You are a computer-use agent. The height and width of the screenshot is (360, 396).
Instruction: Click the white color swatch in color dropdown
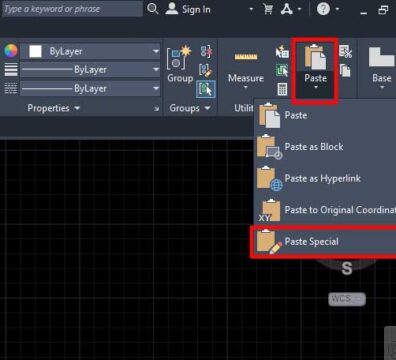click(x=35, y=51)
